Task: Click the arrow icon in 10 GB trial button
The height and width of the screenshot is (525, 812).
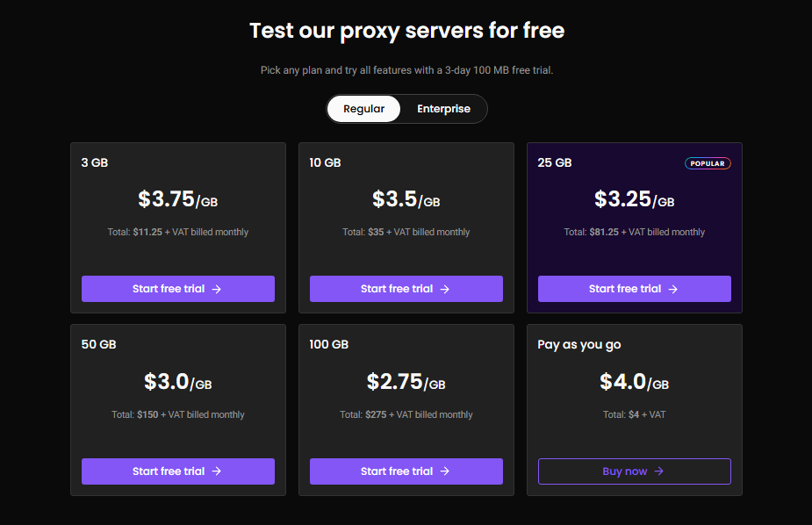Action: pos(445,289)
